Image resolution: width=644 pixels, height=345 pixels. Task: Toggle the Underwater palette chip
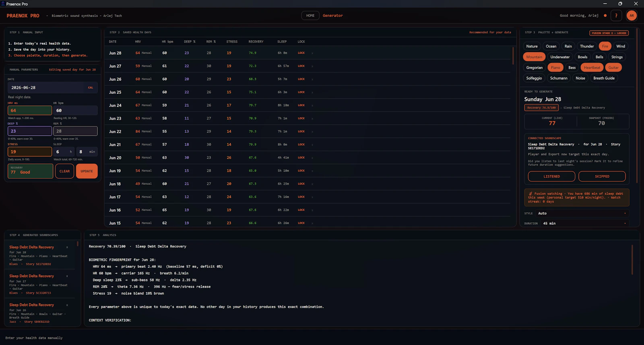560,57
